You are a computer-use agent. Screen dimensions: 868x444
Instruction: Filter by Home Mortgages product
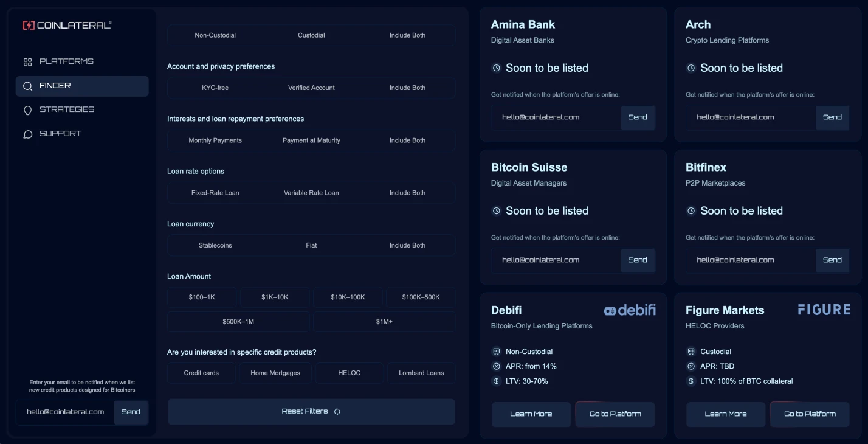[x=275, y=373]
